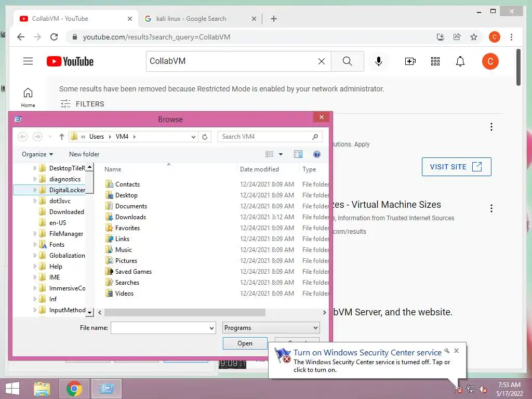Open File Explorer from the taskbar
The height and width of the screenshot is (399, 532).
click(x=42, y=389)
